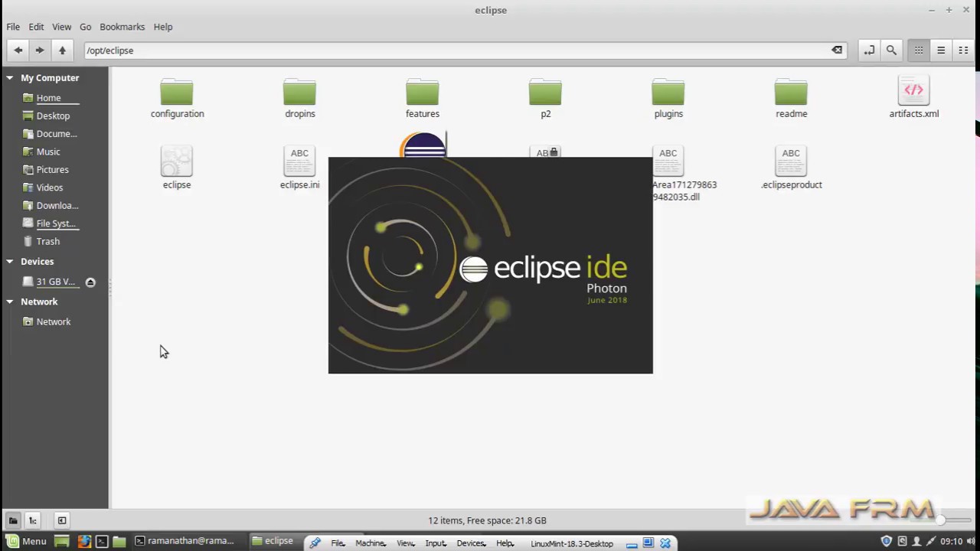Click the update shield tray icon
This screenshot has width=980, height=551.
(887, 541)
